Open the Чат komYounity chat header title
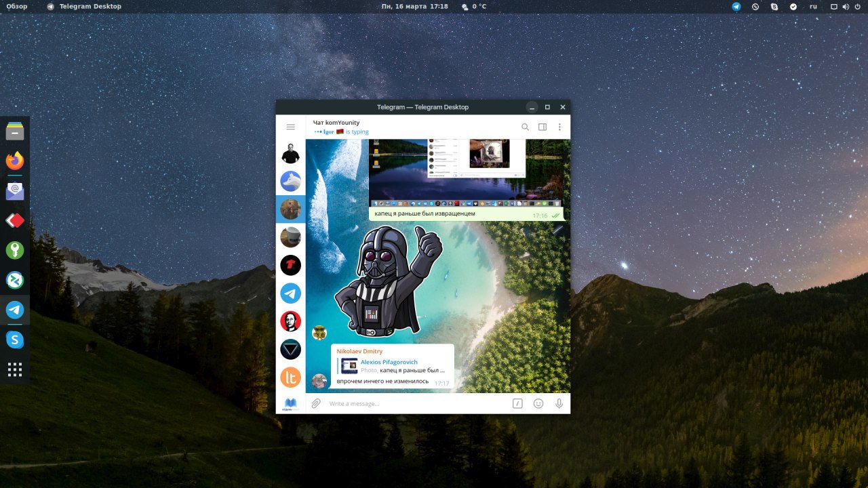 (x=336, y=123)
